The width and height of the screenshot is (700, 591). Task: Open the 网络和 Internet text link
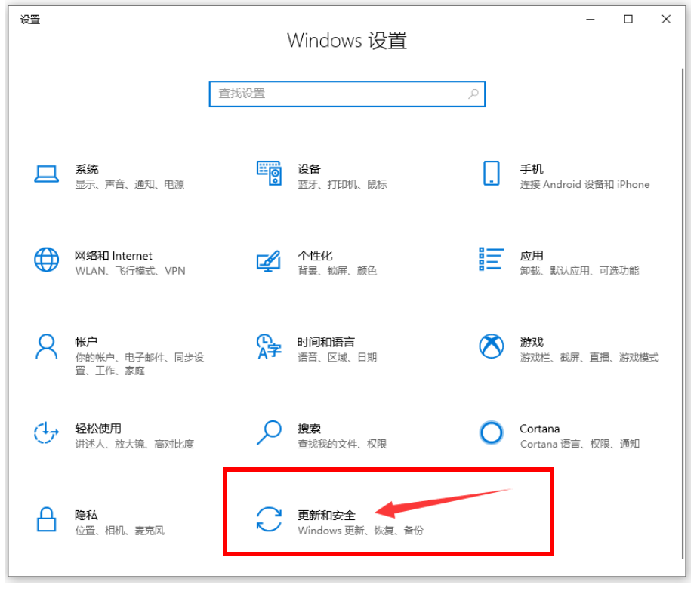(113, 256)
